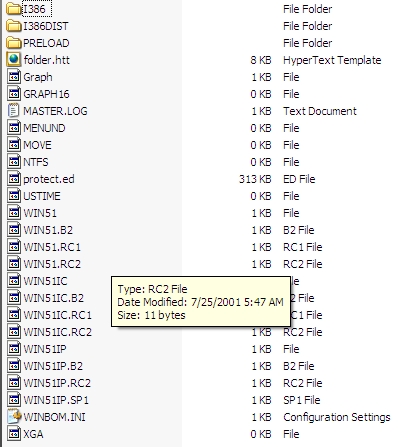Select the WIN51IP.RC2 file name
The image size is (399, 447).
coord(57,383)
